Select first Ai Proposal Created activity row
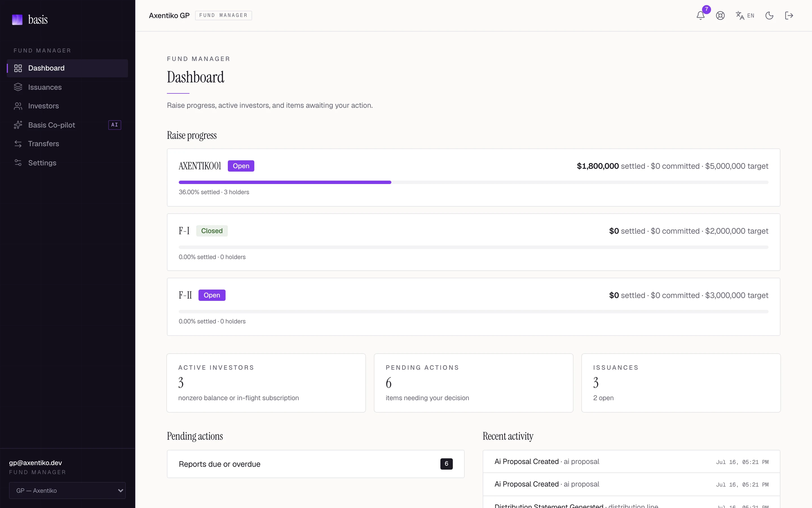This screenshot has width=812, height=508. point(632,462)
